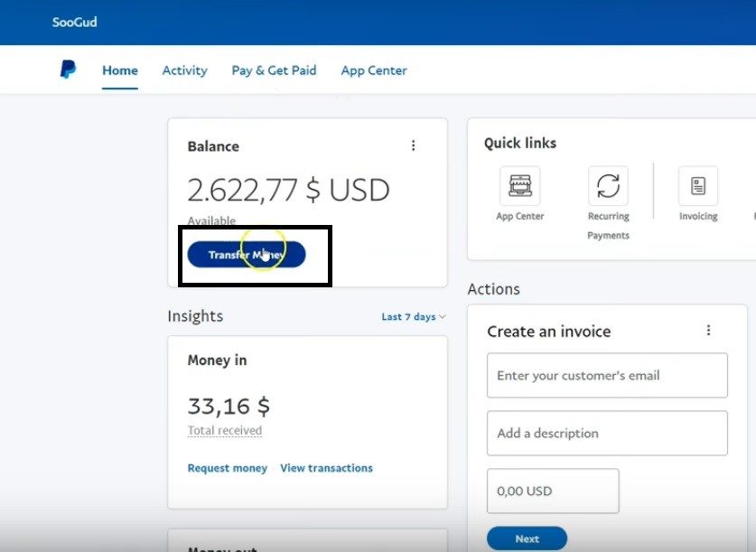Open App Center in the navigation bar
Screen dimensions: 756x552
tap(374, 70)
